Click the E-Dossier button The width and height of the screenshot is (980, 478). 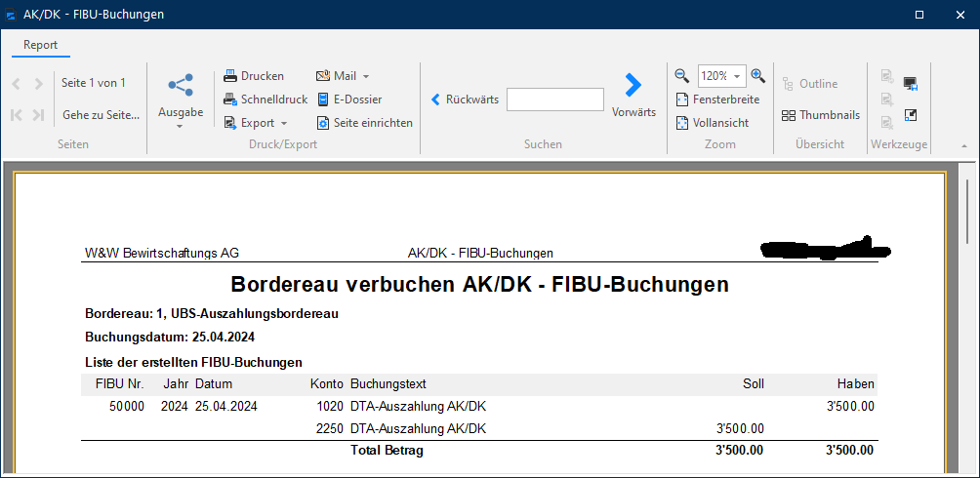349,100
